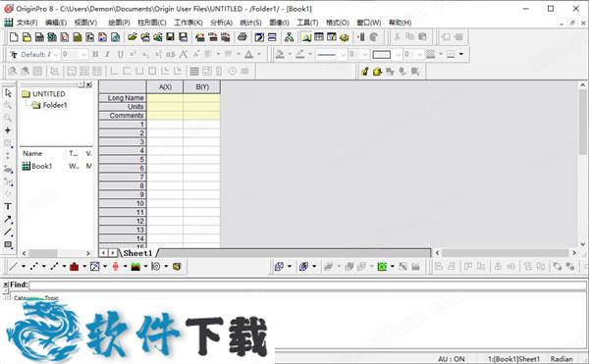The image size is (589, 364).
Task: Select the Rectangle tool in left toolbar
Action: pyautogui.click(x=8, y=245)
